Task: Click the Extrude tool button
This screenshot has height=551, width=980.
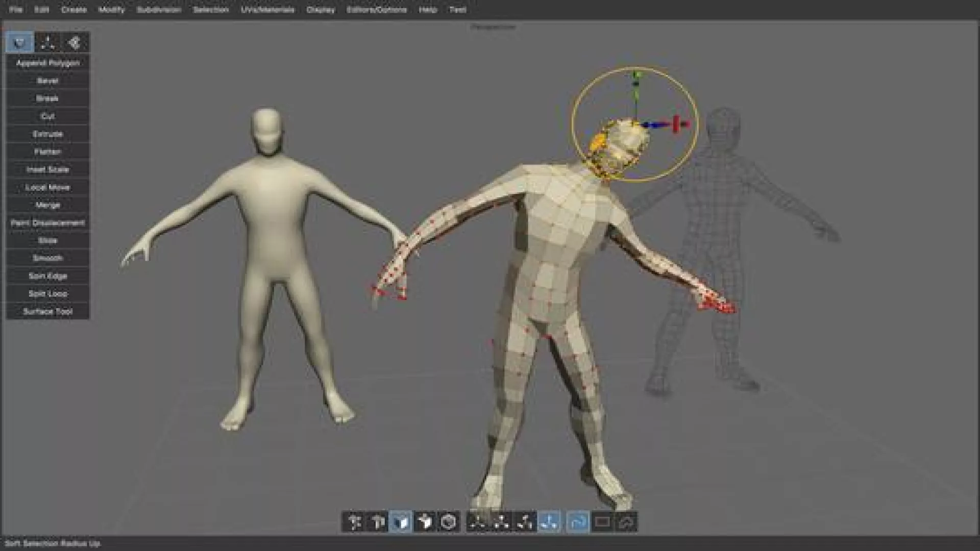Action: [48, 134]
